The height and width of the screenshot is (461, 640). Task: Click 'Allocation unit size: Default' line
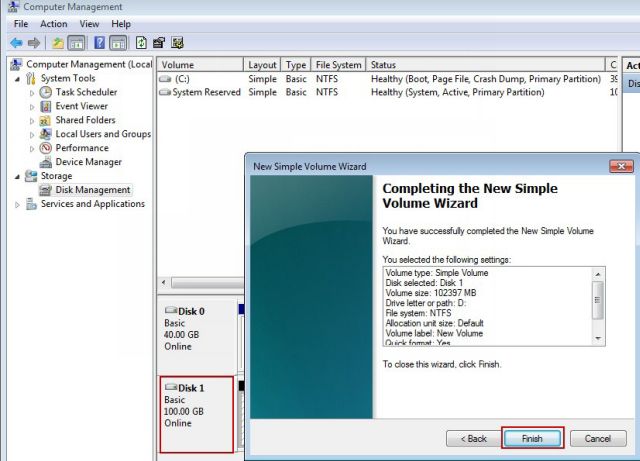coord(434,323)
